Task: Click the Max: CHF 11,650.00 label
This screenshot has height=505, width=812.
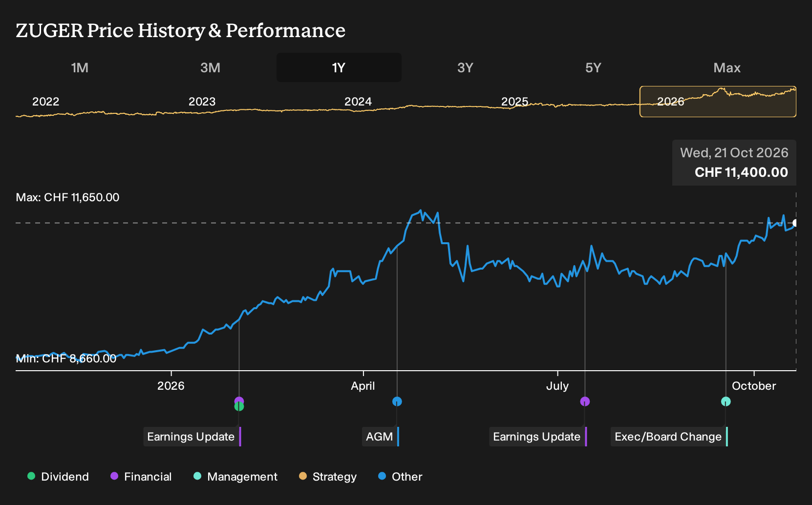Action: tap(68, 197)
